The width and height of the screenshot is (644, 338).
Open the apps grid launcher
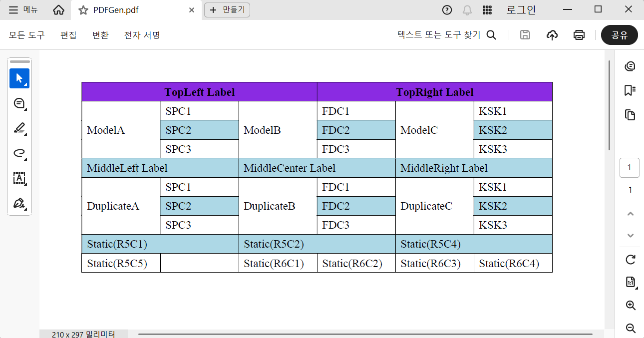pyautogui.click(x=487, y=10)
